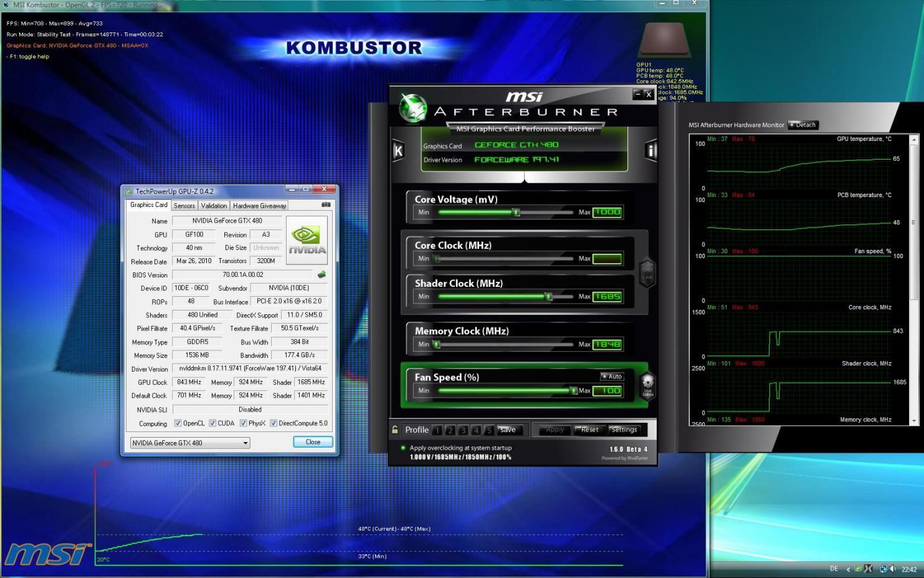The image size is (924, 578).
Task: Toggle PhysX checkbox in GPU-Z
Action: (243, 423)
